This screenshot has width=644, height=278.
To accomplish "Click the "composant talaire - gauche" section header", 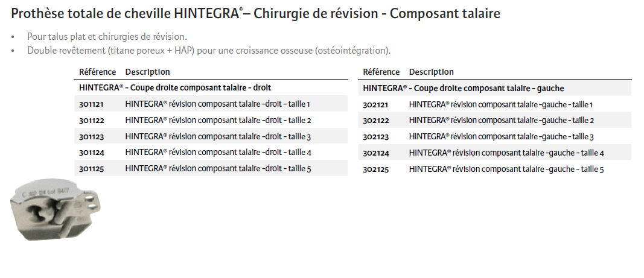I will [x=464, y=88].
